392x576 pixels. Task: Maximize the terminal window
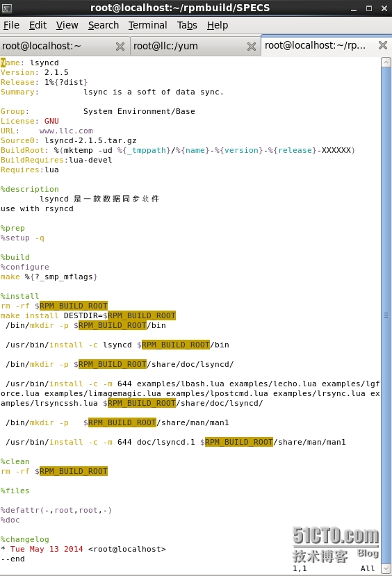pos(369,8)
